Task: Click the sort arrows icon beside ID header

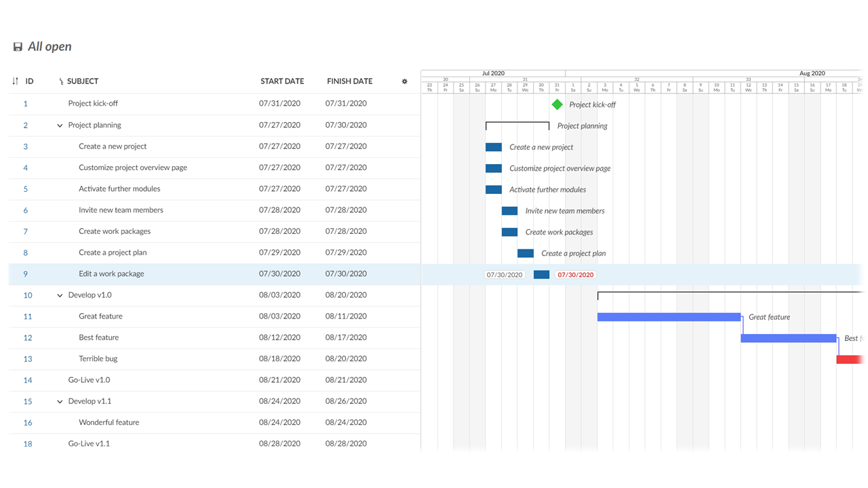Action: (x=16, y=81)
